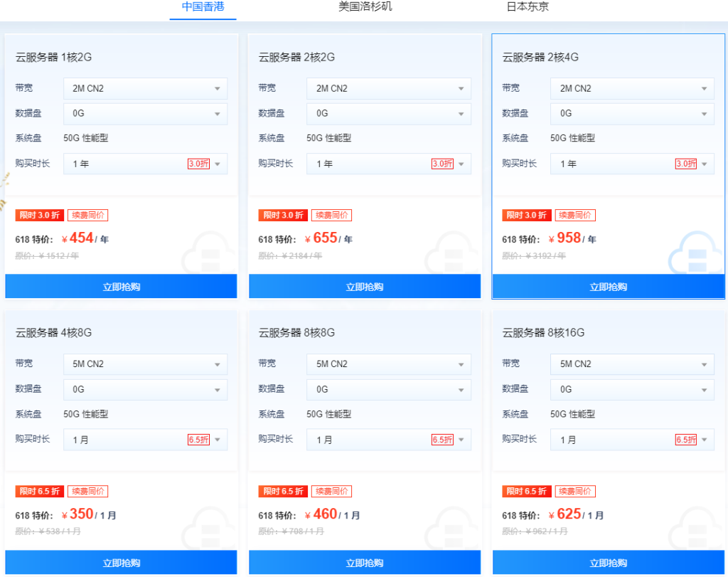Viewport: 728px width, 577px height.
Task: Click the 续费同价 tag on the 4核8G card
Action: (x=87, y=491)
